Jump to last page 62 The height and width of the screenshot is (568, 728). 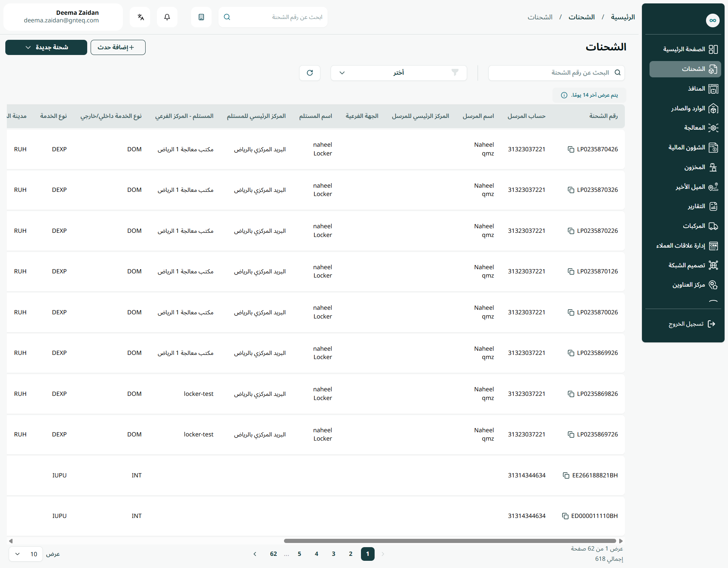tap(273, 554)
